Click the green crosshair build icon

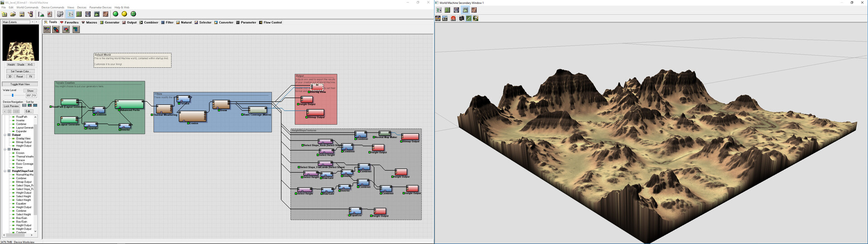click(x=133, y=14)
